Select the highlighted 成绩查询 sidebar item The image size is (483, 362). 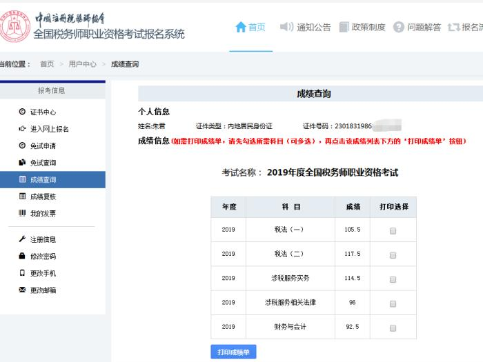(53, 180)
